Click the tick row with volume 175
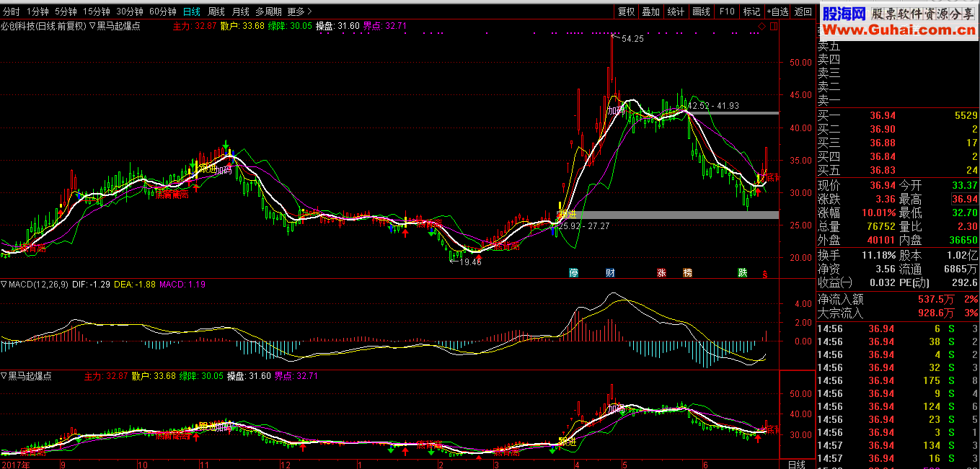The width and height of the screenshot is (980, 469). [x=898, y=380]
